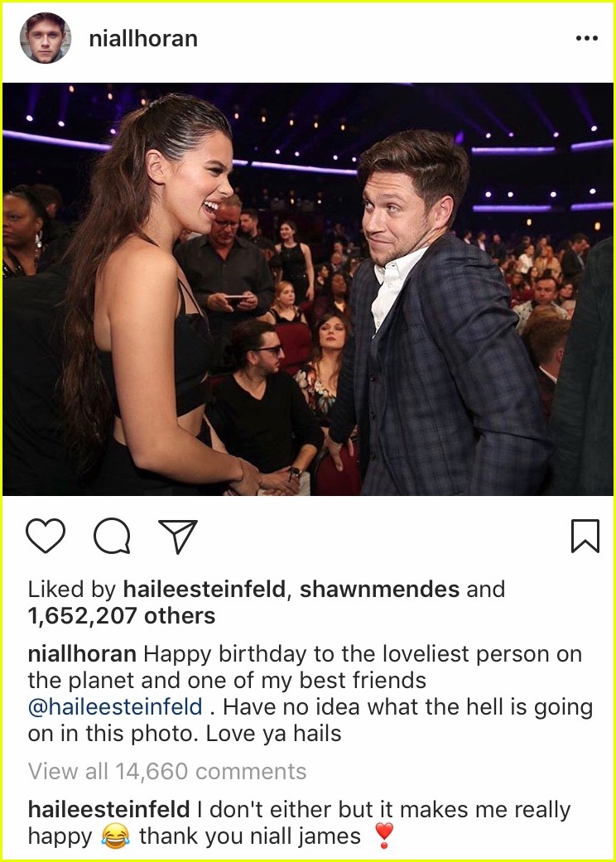Open shawnmendes profile from likes
The image size is (616, 862).
[x=380, y=590]
